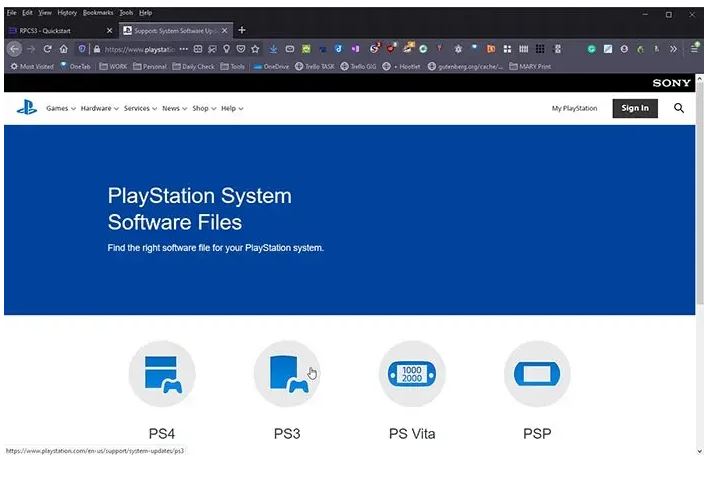
Task: Open the View menu
Action: (45, 13)
